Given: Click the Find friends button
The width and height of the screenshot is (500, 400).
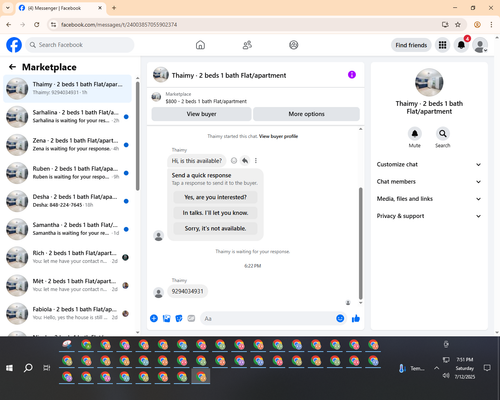Looking at the screenshot, I should (x=411, y=45).
